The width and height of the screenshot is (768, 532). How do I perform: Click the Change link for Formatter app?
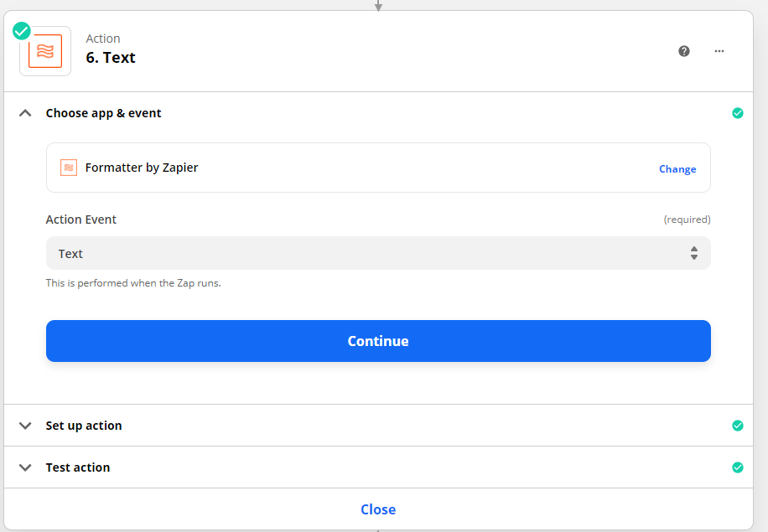click(677, 169)
